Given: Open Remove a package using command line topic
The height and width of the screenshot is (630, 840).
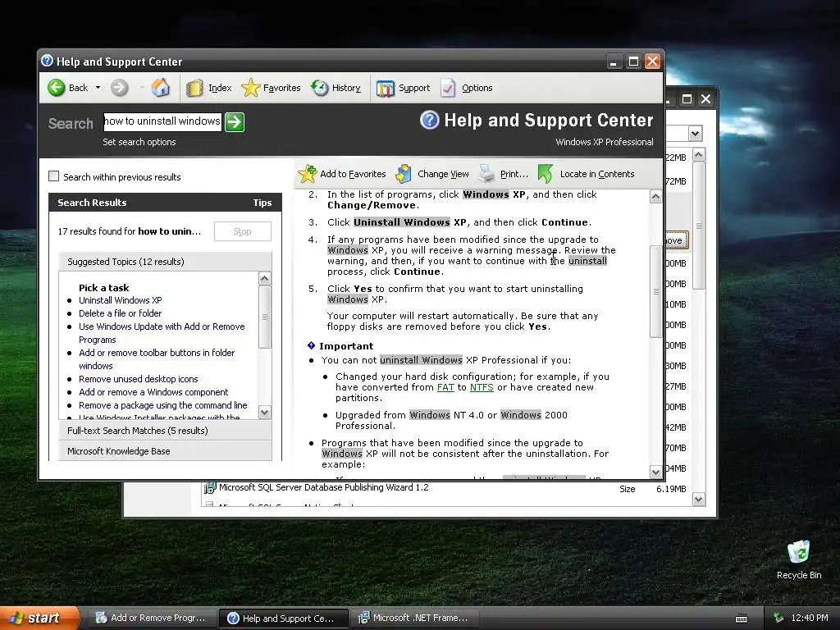Looking at the screenshot, I should (x=163, y=405).
